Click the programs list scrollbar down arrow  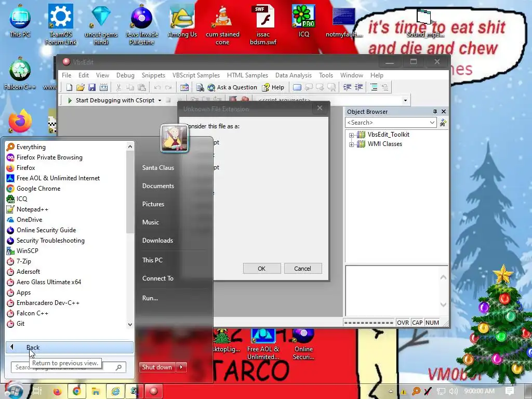point(130,325)
